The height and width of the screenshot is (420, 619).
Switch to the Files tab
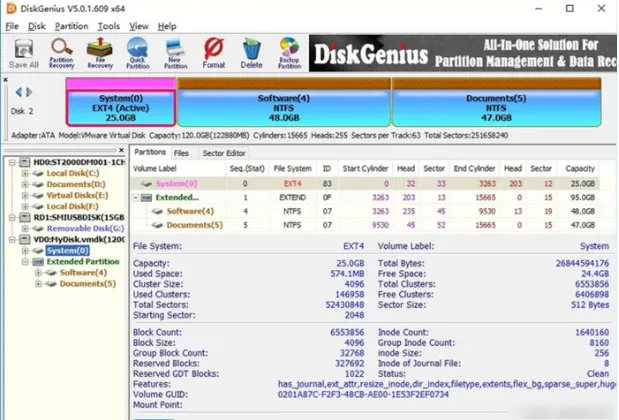(181, 153)
